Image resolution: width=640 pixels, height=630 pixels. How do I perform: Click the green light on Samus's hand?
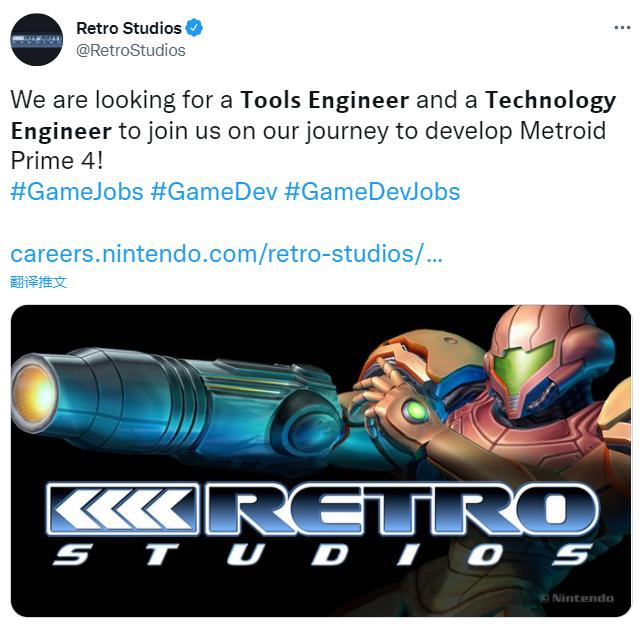point(415,410)
